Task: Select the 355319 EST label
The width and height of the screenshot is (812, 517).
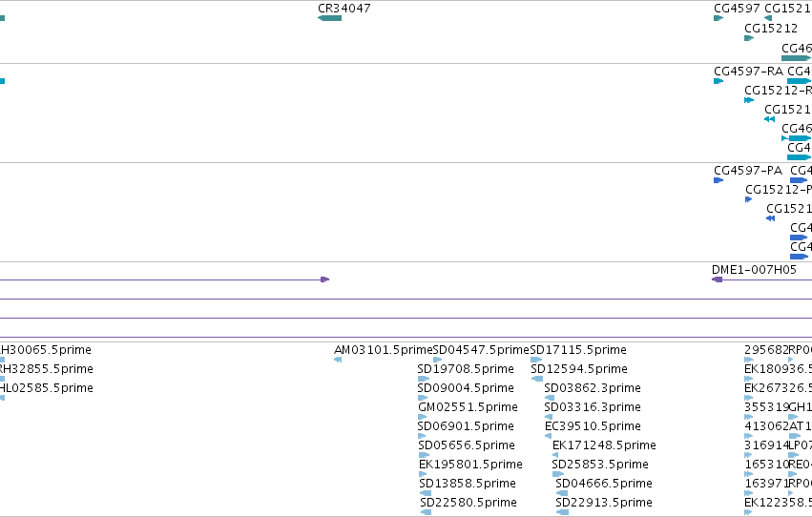Action: click(766, 407)
